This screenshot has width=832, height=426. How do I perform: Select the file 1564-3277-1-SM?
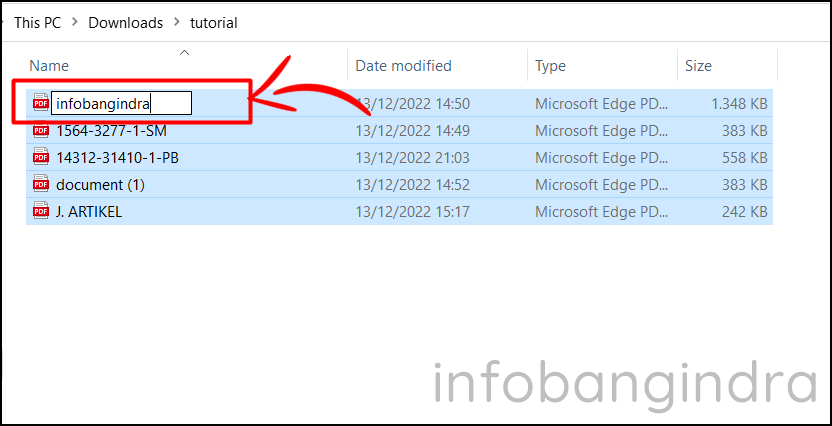111,131
